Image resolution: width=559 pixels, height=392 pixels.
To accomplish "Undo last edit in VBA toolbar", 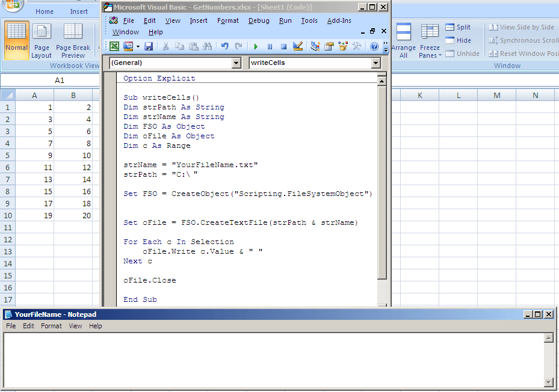I will point(225,46).
